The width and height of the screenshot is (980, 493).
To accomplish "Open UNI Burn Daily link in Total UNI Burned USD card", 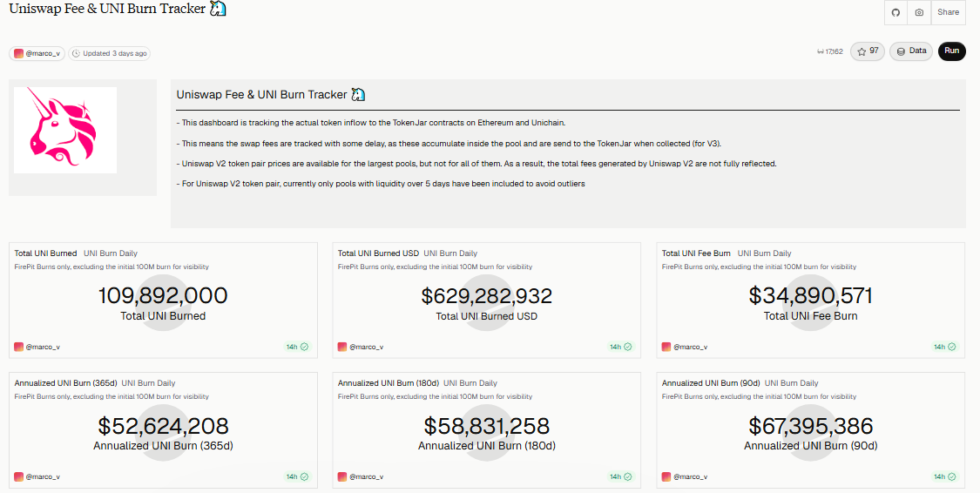I will point(450,253).
